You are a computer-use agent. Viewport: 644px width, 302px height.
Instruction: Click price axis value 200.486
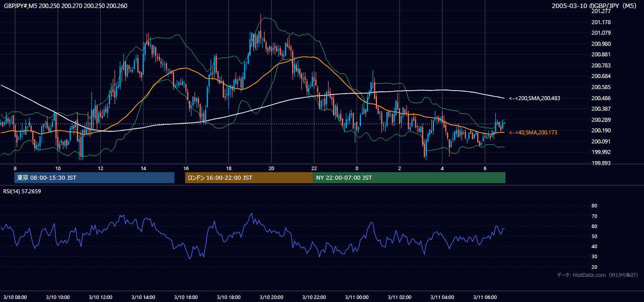[601, 98]
